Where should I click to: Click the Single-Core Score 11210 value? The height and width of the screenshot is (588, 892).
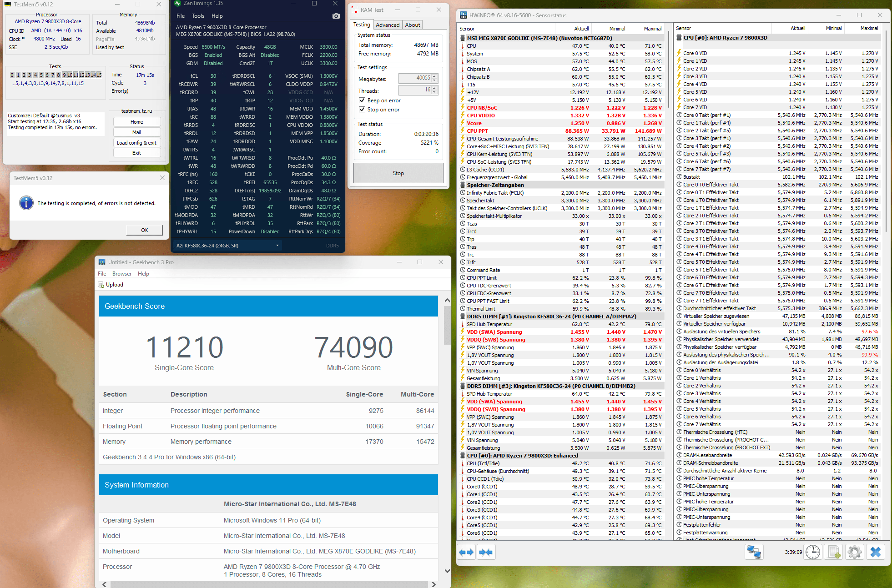pyautogui.click(x=184, y=347)
